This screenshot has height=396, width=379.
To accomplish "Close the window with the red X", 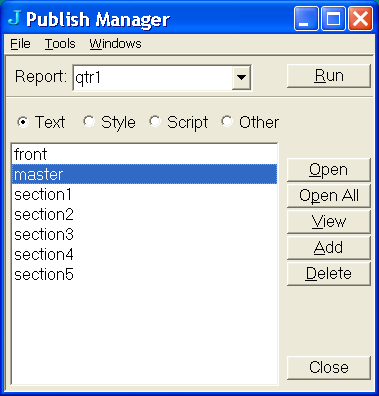I will pos(360,19).
